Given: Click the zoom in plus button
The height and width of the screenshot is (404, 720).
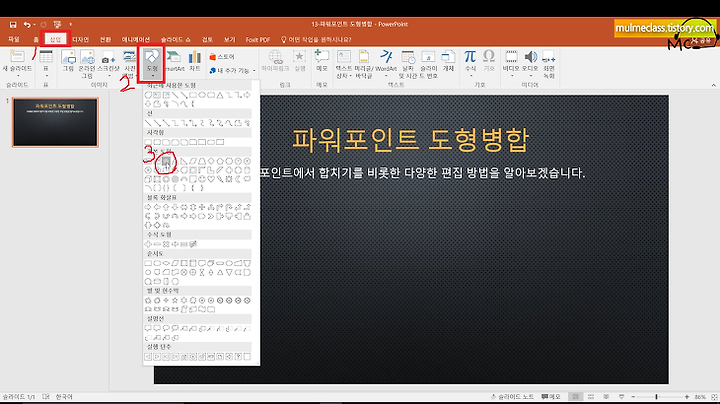Looking at the screenshot, I should (x=686, y=397).
